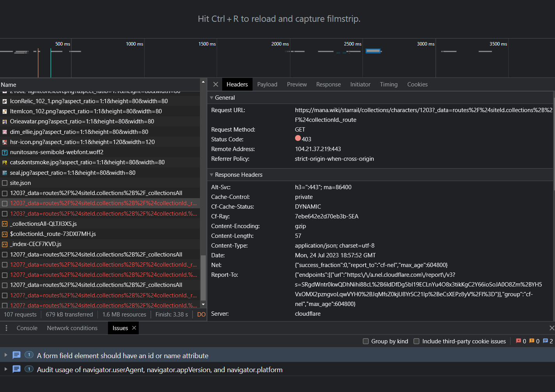The width and height of the screenshot is (555, 392).
Task: Click blue highlighted request bar in overview
Action: 373,51
